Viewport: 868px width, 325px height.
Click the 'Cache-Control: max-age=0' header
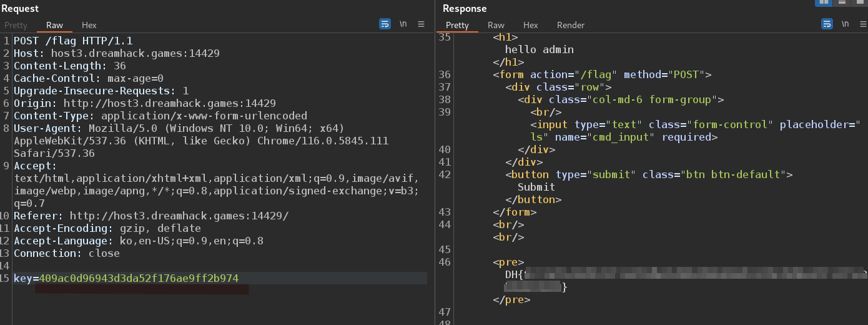[89, 78]
